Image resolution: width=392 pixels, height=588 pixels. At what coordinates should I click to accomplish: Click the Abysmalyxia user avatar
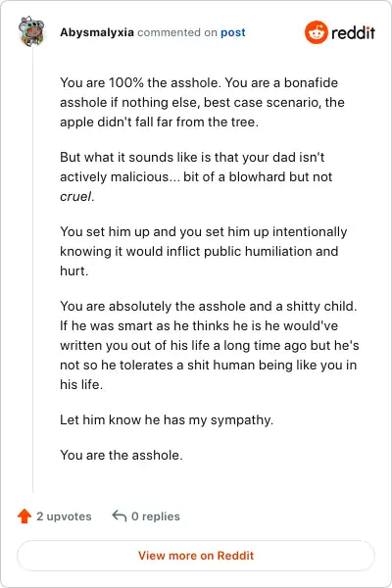tap(31, 31)
